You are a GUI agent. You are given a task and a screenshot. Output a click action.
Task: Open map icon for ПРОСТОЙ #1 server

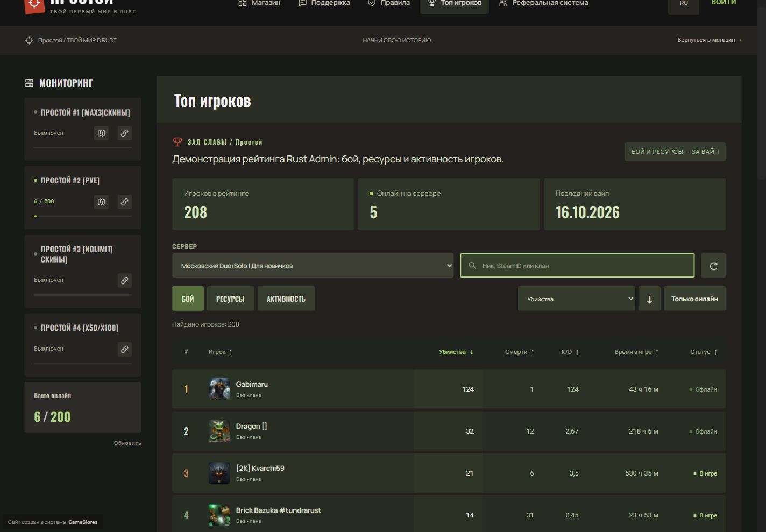tap(101, 133)
